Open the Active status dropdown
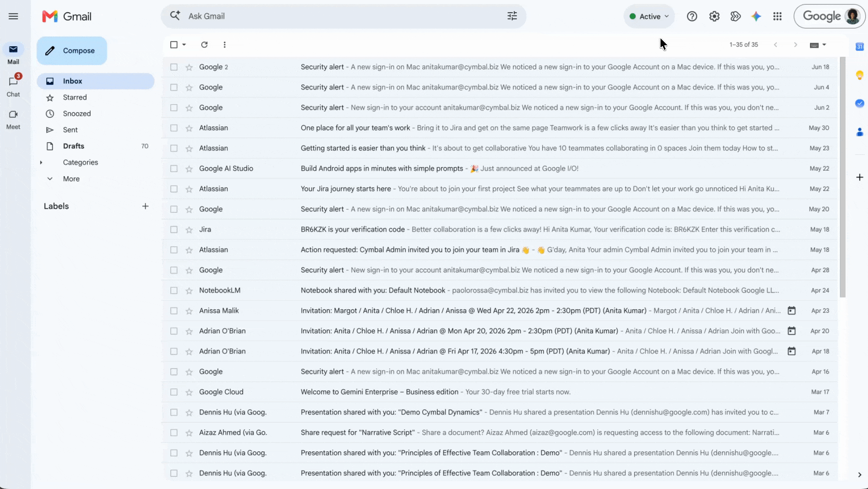The image size is (868, 489). pos(649,16)
